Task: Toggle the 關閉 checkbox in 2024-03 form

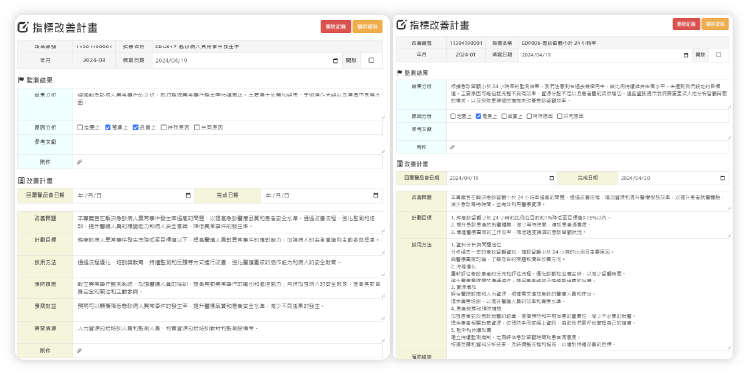Action: pos(371,61)
